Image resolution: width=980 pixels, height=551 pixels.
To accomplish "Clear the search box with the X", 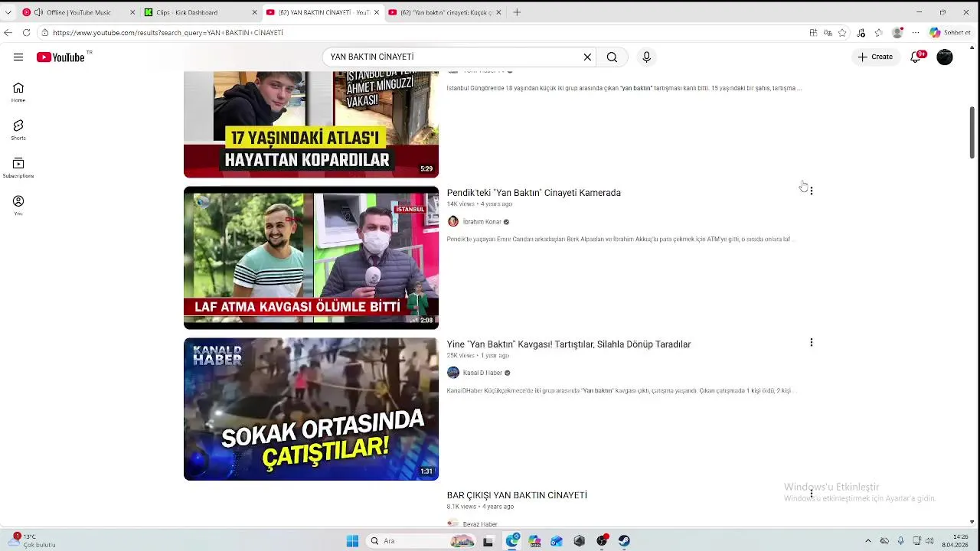I will [x=587, y=57].
